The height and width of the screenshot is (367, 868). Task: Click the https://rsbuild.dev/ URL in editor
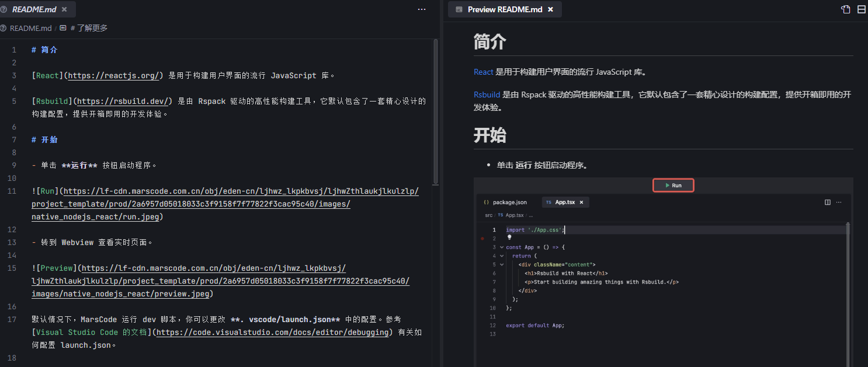coord(124,101)
